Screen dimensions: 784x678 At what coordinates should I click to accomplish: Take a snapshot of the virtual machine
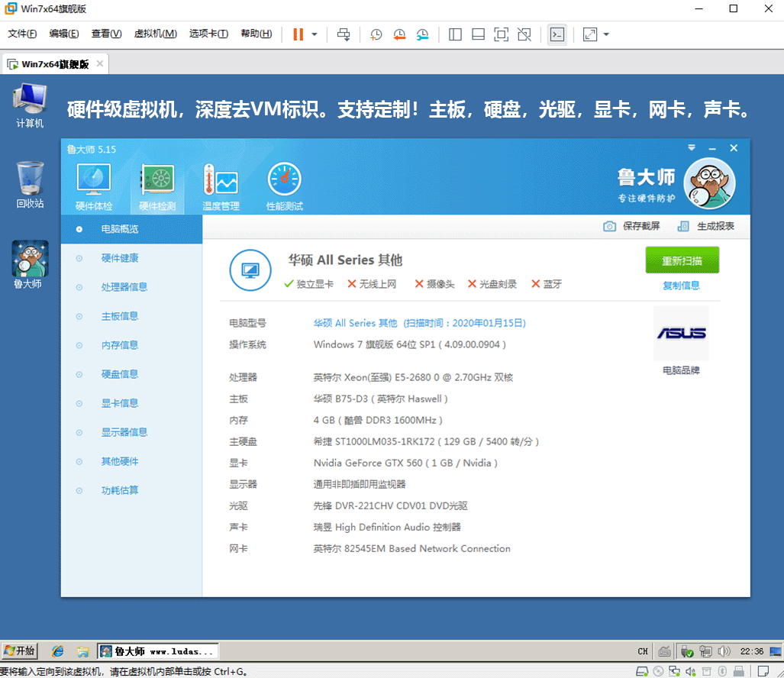pyautogui.click(x=376, y=34)
